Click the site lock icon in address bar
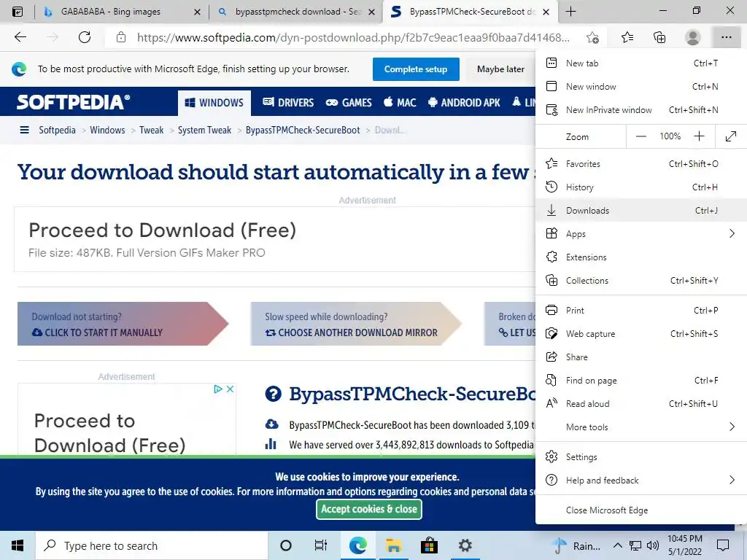Viewport: 747px width, 560px height. click(x=121, y=37)
